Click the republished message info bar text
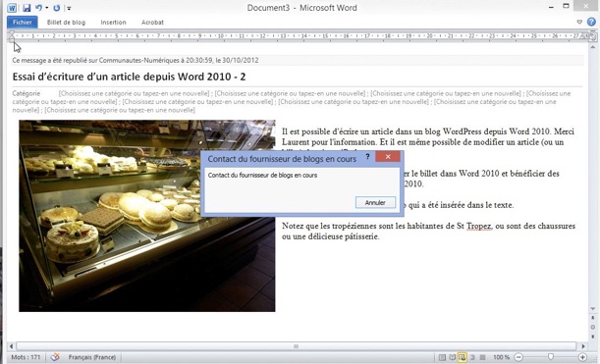The height and width of the screenshot is (364, 600). (136, 61)
